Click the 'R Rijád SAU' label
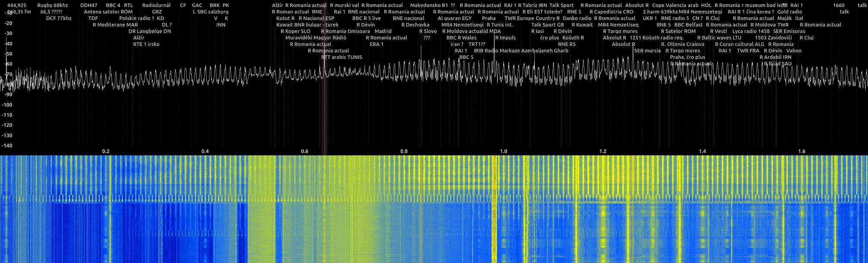 click(x=778, y=64)
